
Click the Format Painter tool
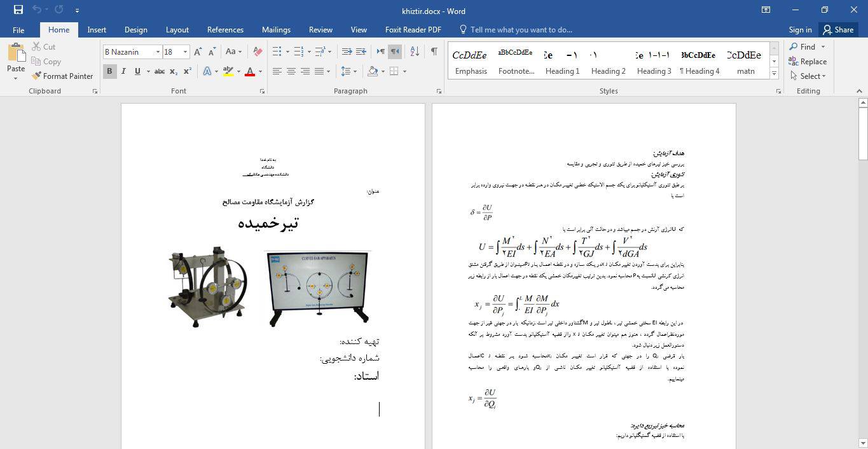click(x=62, y=76)
